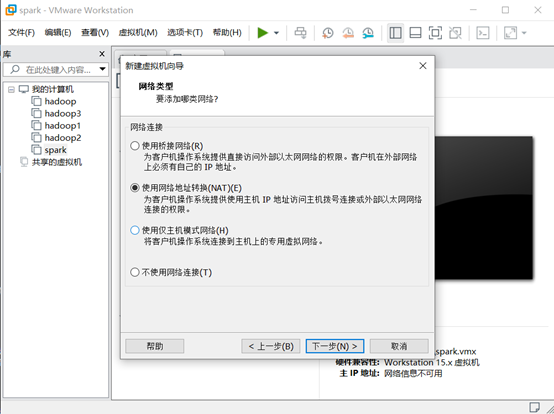Open the snapshot manager icon
The image size is (554, 414).
click(368, 33)
